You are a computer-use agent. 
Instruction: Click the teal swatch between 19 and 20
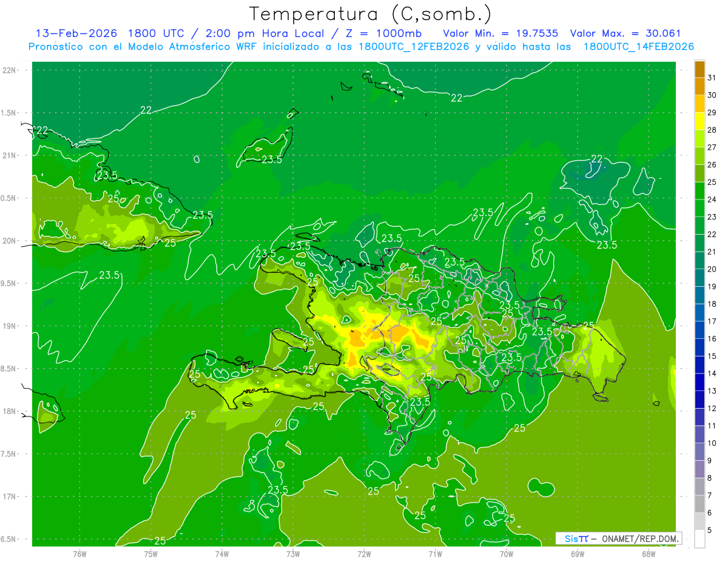699,278
